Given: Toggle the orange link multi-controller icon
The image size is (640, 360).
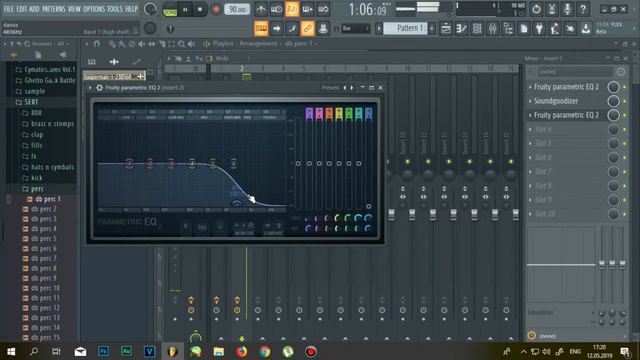Looking at the screenshot, I should click(x=307, y=29).
